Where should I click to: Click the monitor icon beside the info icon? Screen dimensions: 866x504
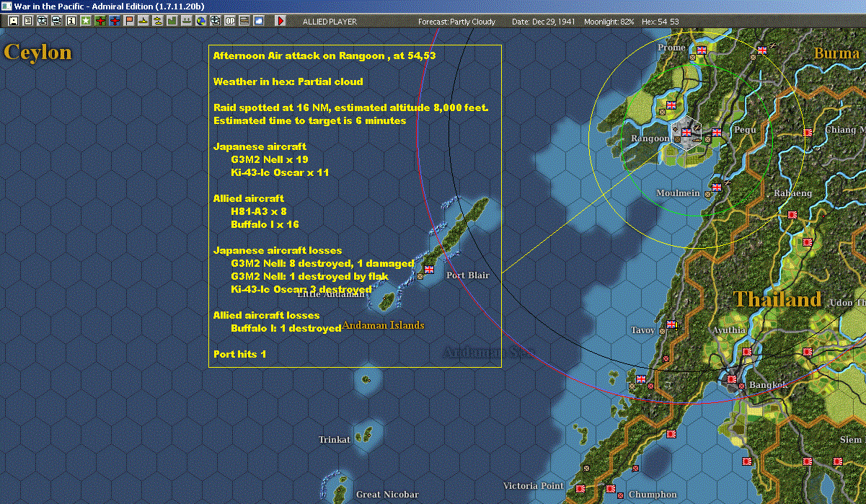57,21
